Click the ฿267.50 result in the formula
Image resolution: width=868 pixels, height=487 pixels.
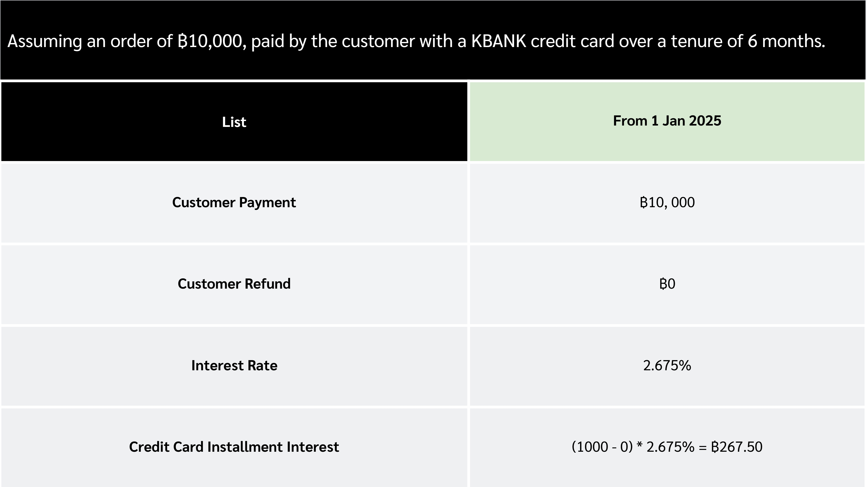[736, 447]
